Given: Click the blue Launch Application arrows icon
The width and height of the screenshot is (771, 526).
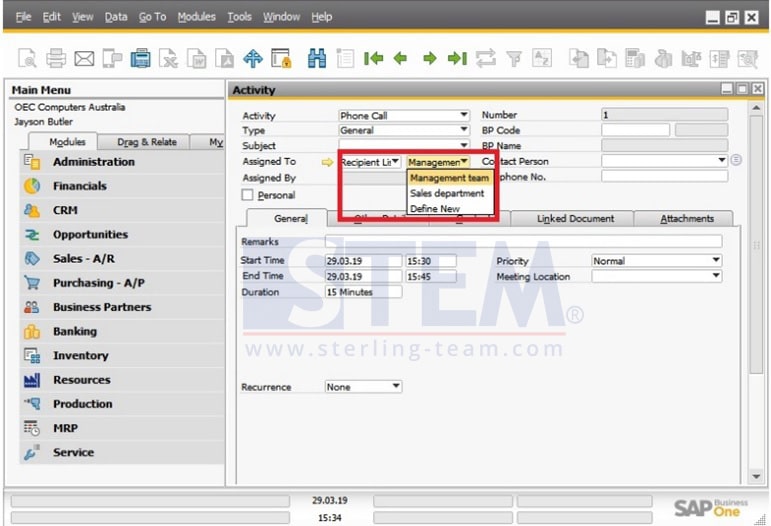Looking at the screenshot, I should click(x=253, y=58).
